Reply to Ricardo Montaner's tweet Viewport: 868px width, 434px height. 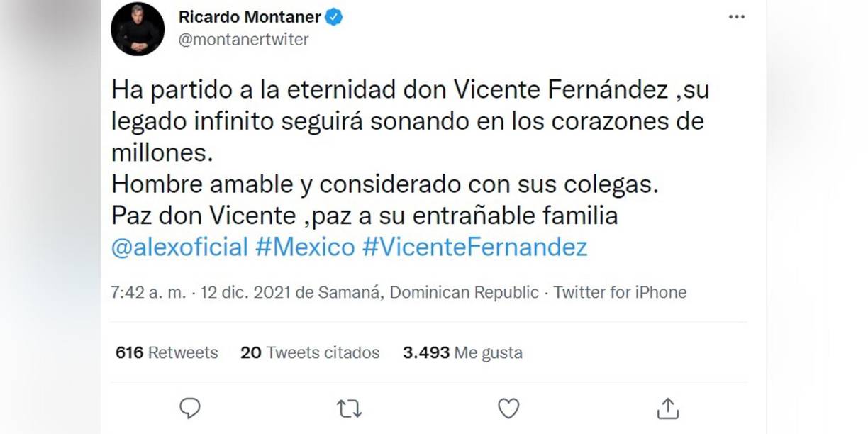[189, 408]
